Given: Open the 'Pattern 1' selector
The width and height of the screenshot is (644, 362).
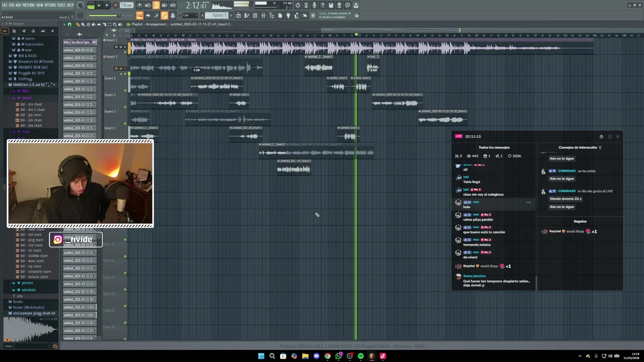Looking at the screenshot, I should click(x=217, y=16).
